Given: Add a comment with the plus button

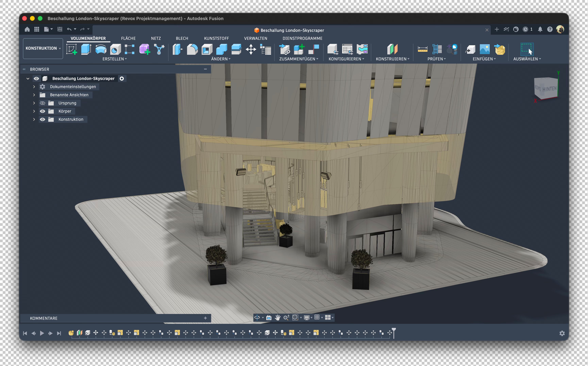Looking at the screenshot, I should coord(205,318).
